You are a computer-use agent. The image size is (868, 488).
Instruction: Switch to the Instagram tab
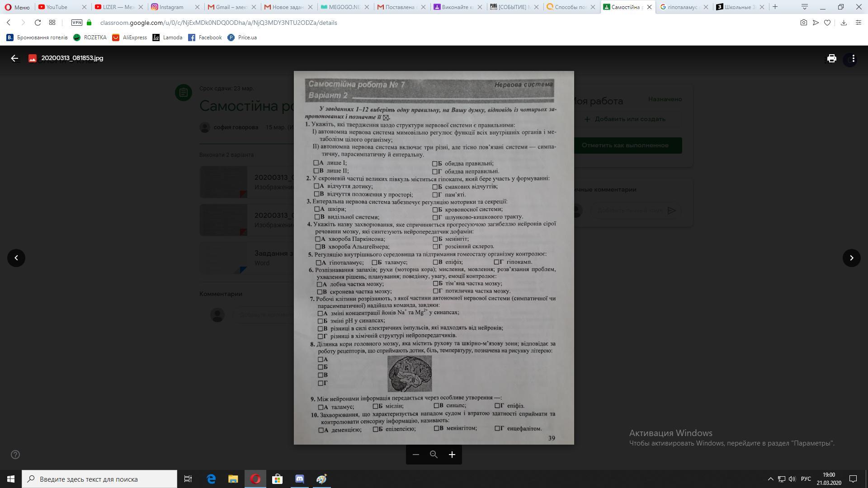[x=171, y=7]
